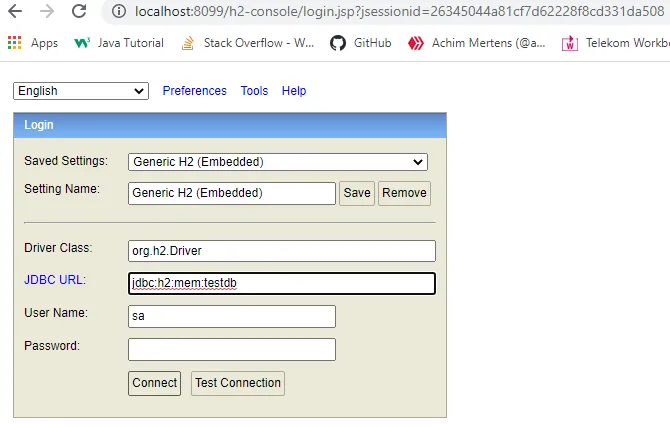Go back with the browser back arrow
The height and width of the screenshot is (427, 670).
tap(15, 11)
